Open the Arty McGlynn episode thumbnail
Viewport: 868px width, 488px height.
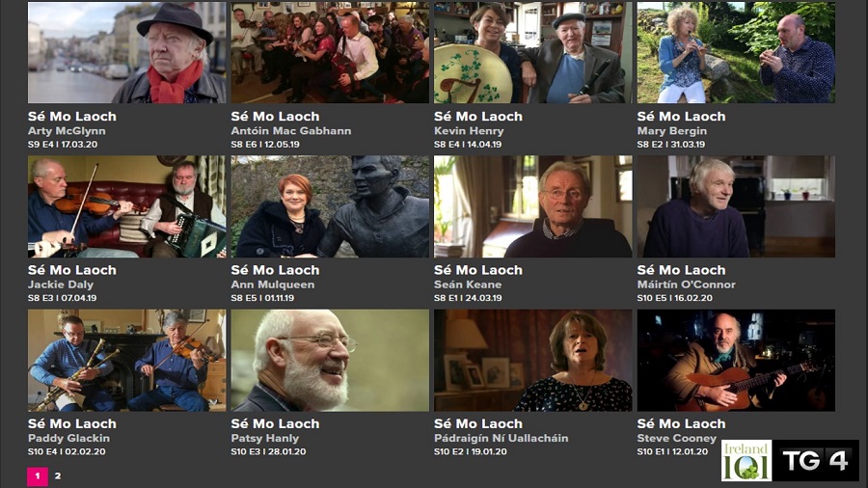(126, 53)
